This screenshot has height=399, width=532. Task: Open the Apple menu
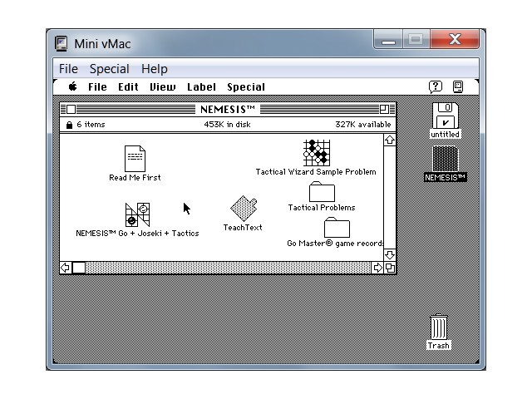72,86
